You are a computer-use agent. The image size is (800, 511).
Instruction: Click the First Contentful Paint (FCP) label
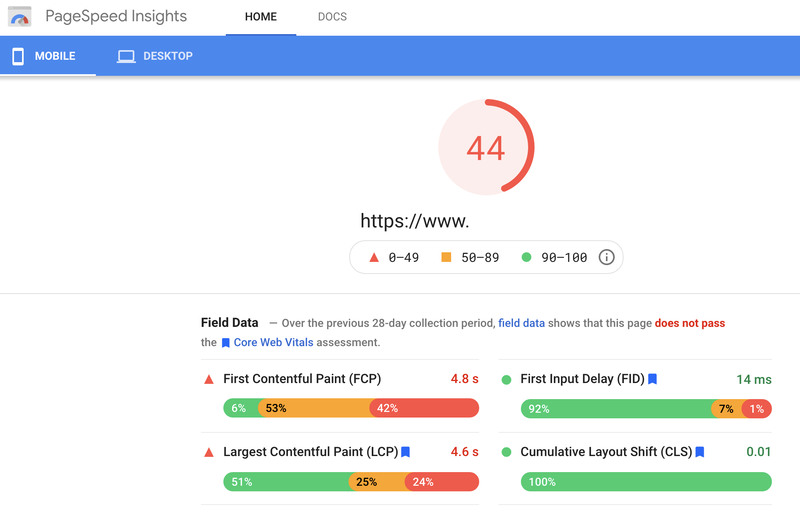click(x=302, y=379)
